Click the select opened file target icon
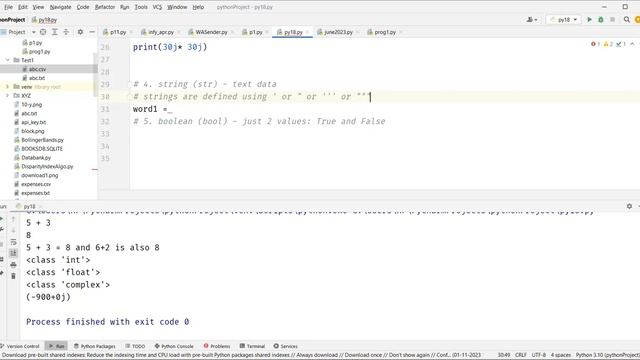The width and height of the screenshot is (640, 360). 43,32
